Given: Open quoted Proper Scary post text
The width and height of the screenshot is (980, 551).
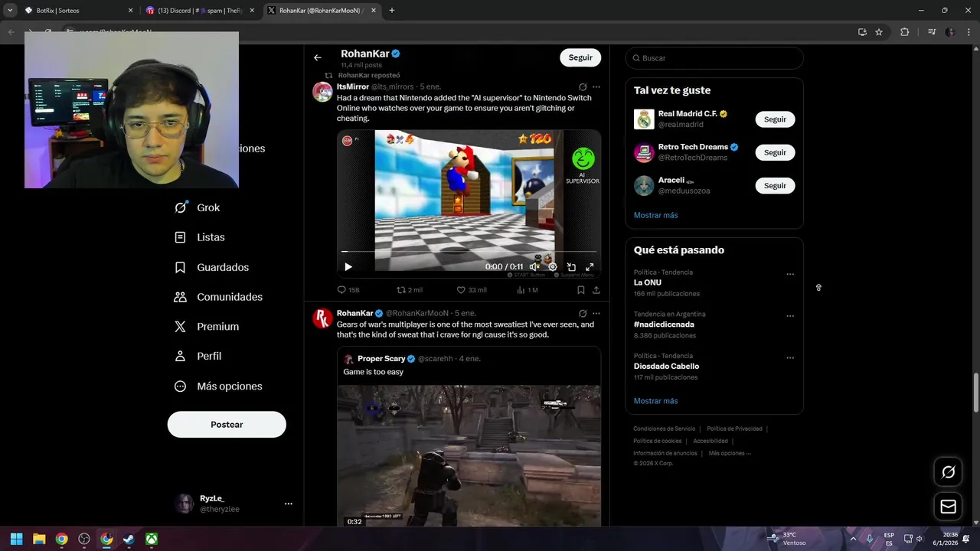Looking at the screenshot, I should [x=373, y=372].
